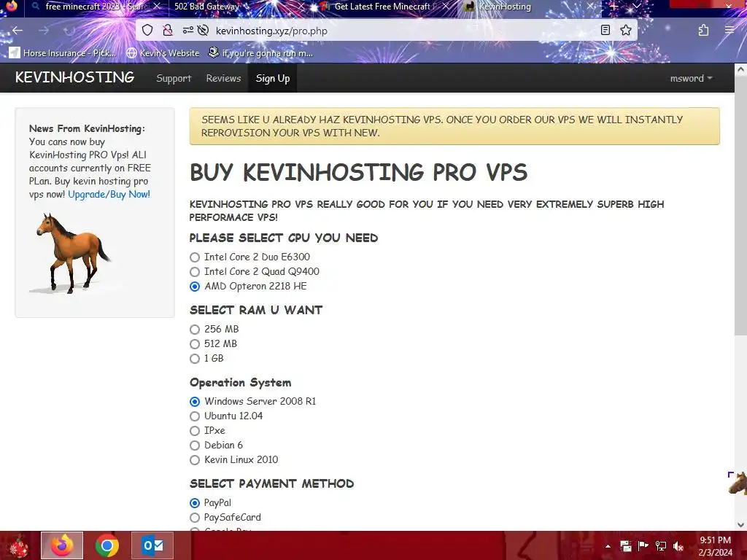747x560 pixels.
Task: Open the Reviews nav item
Action: pyautogui.click(x=223, y=78)
